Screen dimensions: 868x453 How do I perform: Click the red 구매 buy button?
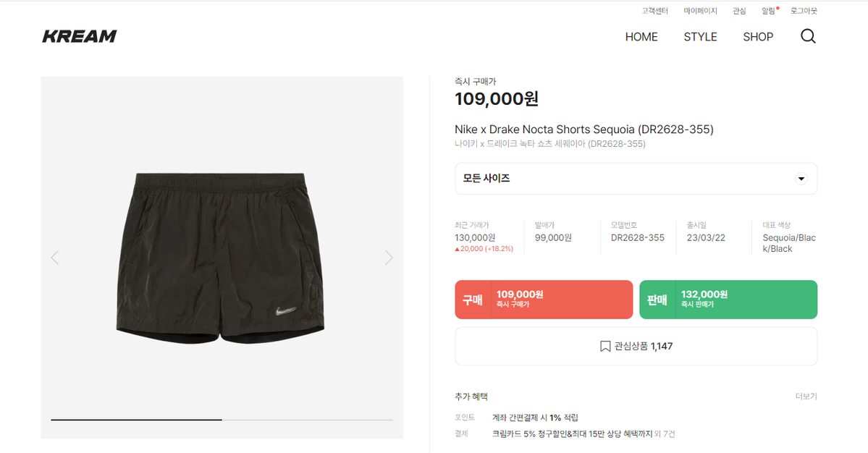coord(544,300)
